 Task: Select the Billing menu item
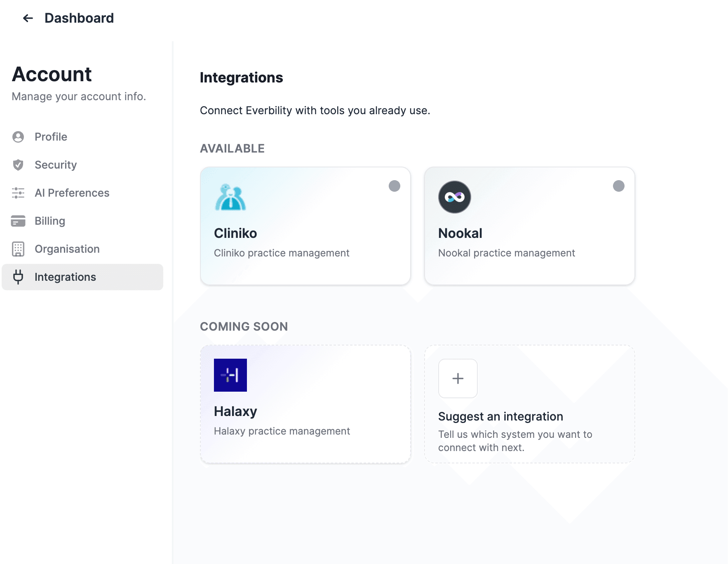coord(50,221)
